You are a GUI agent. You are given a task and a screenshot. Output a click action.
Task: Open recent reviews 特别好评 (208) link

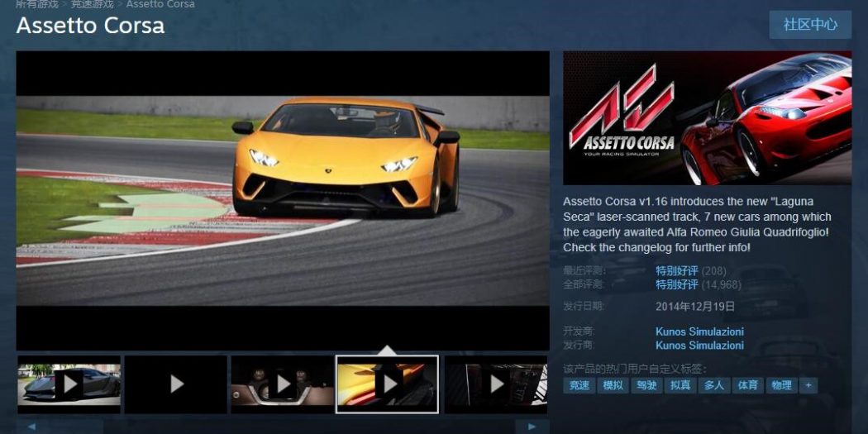(691, 271)
